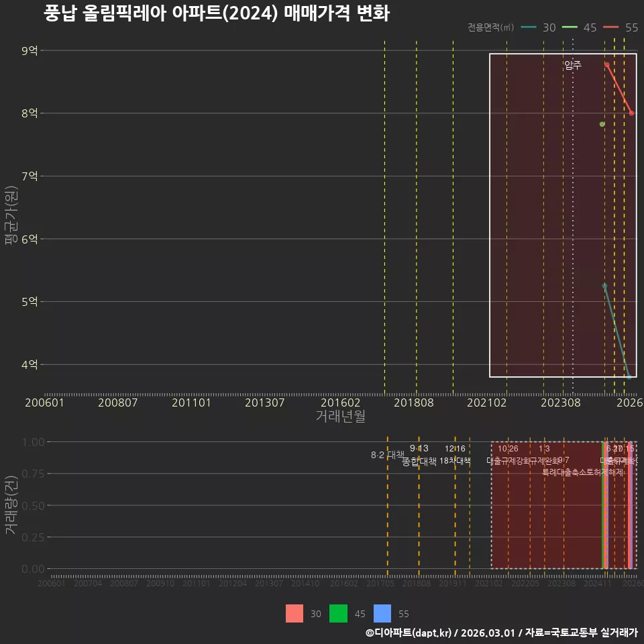This screenshot has width=644, height=644.
Task: Click the teal 30㎡ point above 5억
Action: click(x=604, y=286)
